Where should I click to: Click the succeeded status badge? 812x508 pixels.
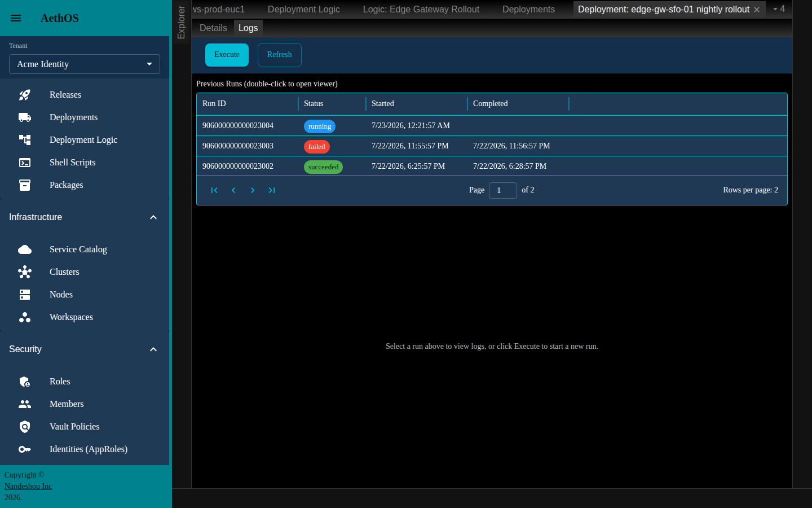point(323,167)
